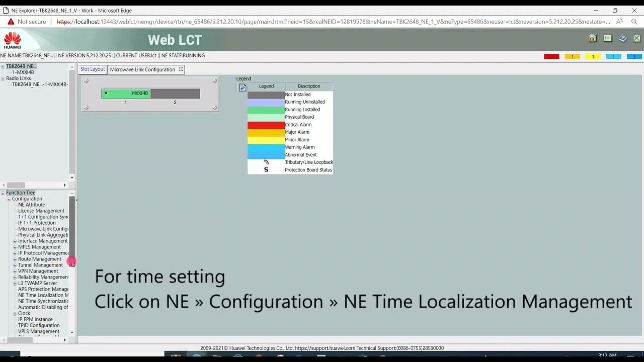Screen dimensions: 644x362
Task: Expand MPLS Management node
Action: point(15,247)
